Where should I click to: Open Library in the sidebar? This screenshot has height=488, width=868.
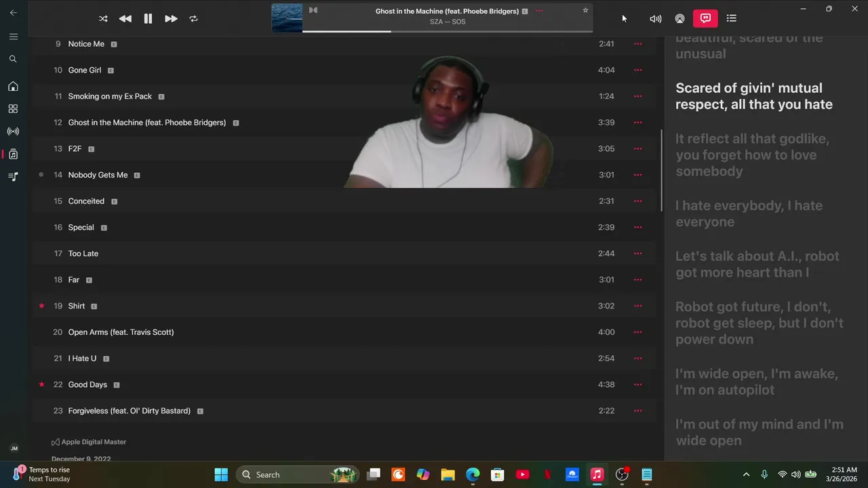click(x=13, y=154)
